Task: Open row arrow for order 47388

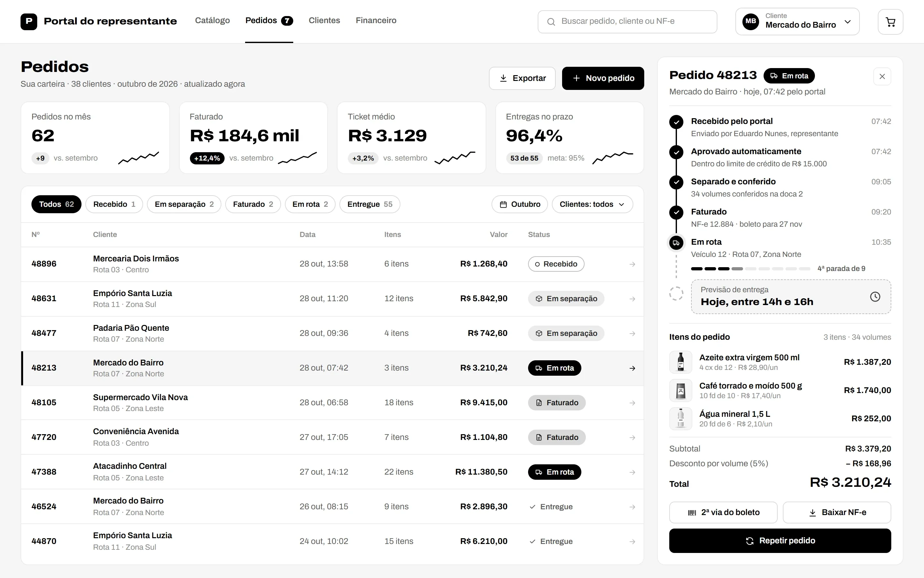Action: (632, 472)
